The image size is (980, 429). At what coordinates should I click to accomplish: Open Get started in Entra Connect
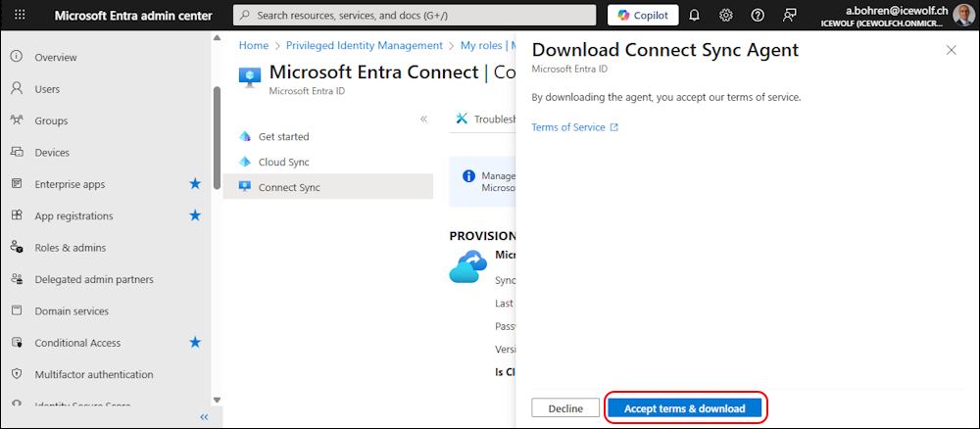pyautogui.click(x=284, y=137)
